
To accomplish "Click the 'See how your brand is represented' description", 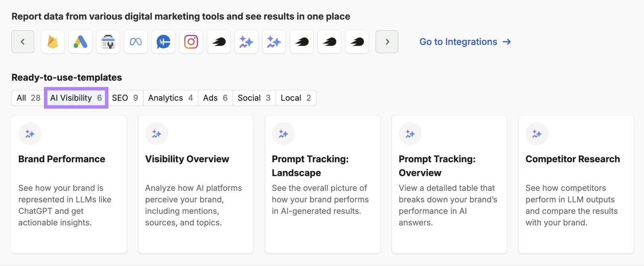I will 65,205.
